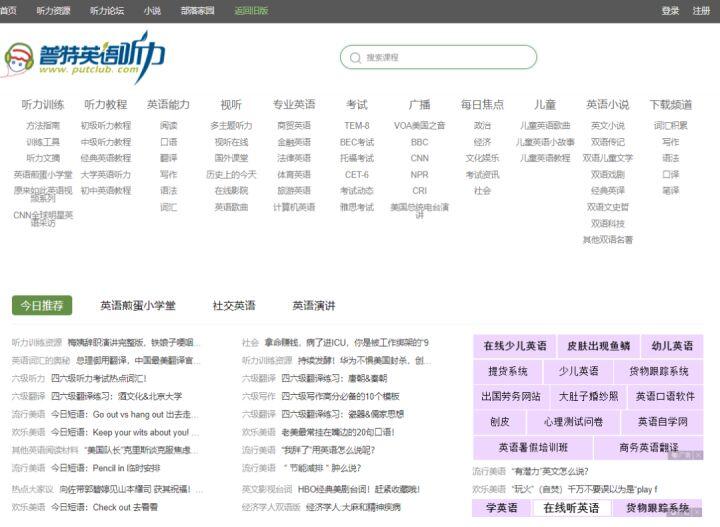Click 历史上的今天 link
Image resolution: width=720 pixels, height=527 pixels.
click(x=231, y=174)
